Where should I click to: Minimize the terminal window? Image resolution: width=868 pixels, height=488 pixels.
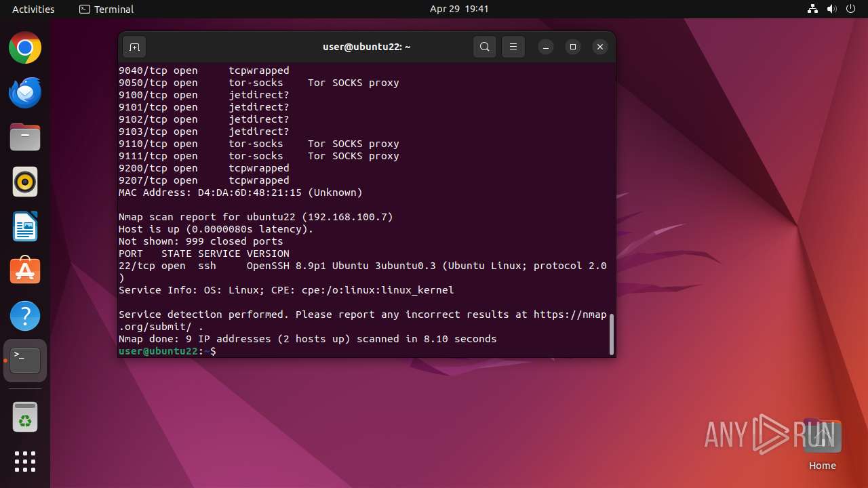click(x=546, y=47)
